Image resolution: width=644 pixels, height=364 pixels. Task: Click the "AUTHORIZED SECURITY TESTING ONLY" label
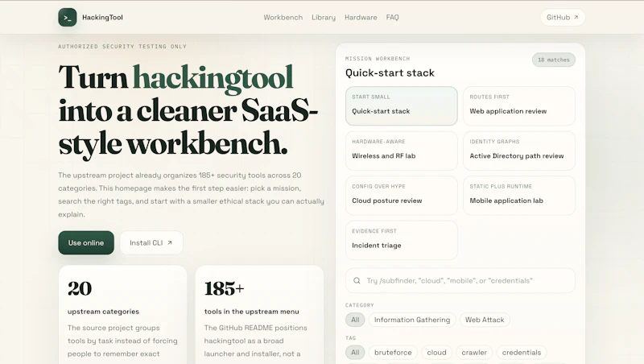(122, 47)
